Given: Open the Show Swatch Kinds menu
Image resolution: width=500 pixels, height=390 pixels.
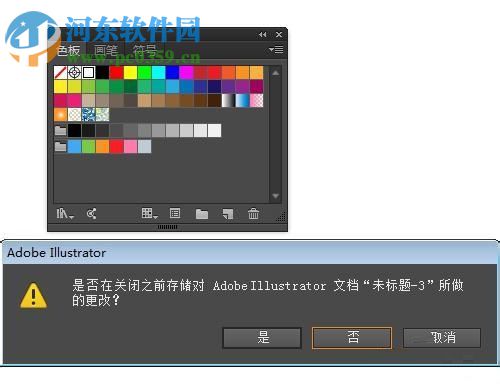Looking at the screenshot, I should [149, 213].
